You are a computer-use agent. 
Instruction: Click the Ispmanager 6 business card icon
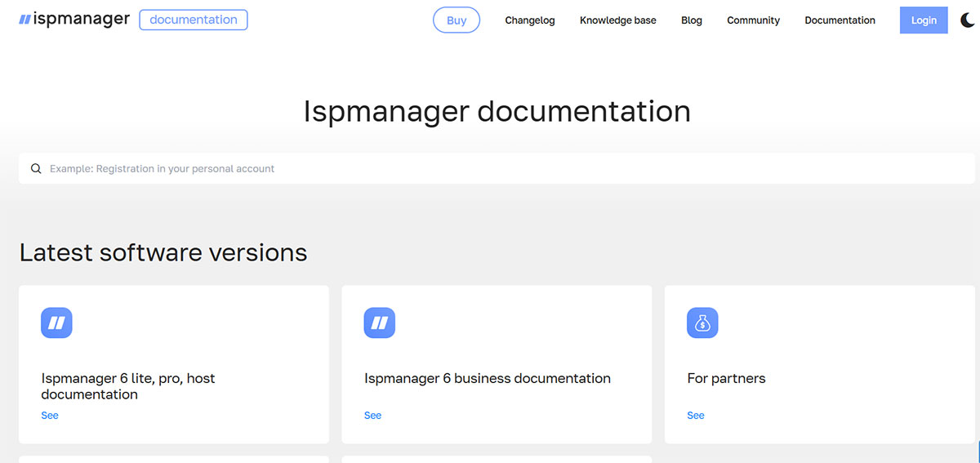point(380,323)
